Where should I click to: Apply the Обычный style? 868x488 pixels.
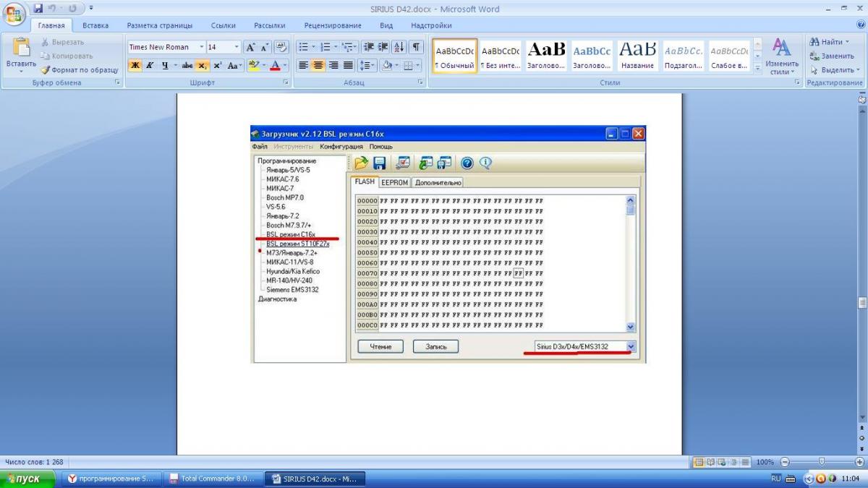(x=455, y=56)
